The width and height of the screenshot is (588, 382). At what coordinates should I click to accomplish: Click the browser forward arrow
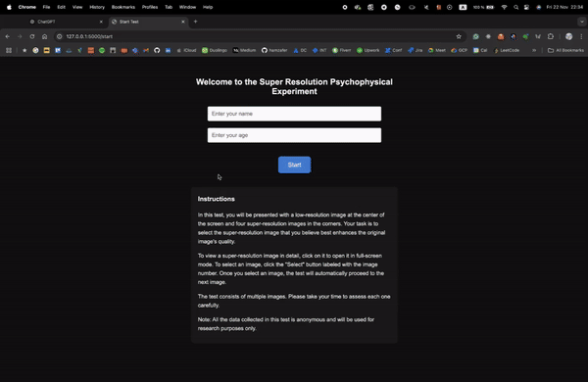[20, 36]
